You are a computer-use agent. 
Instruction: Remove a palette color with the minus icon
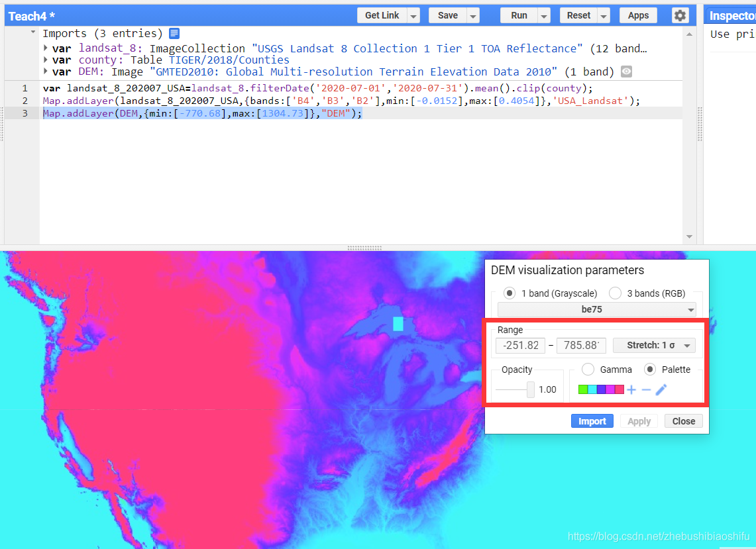point(645,389)
